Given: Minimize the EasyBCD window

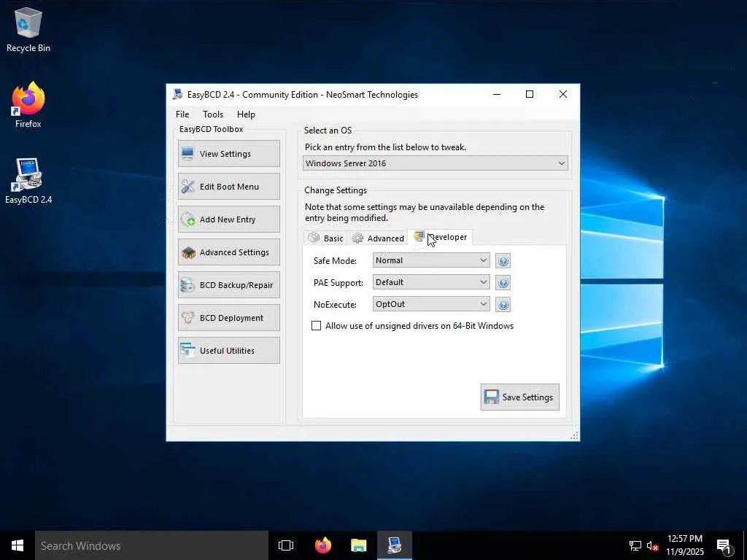Looking at the screenshot, I should (496, 94).
